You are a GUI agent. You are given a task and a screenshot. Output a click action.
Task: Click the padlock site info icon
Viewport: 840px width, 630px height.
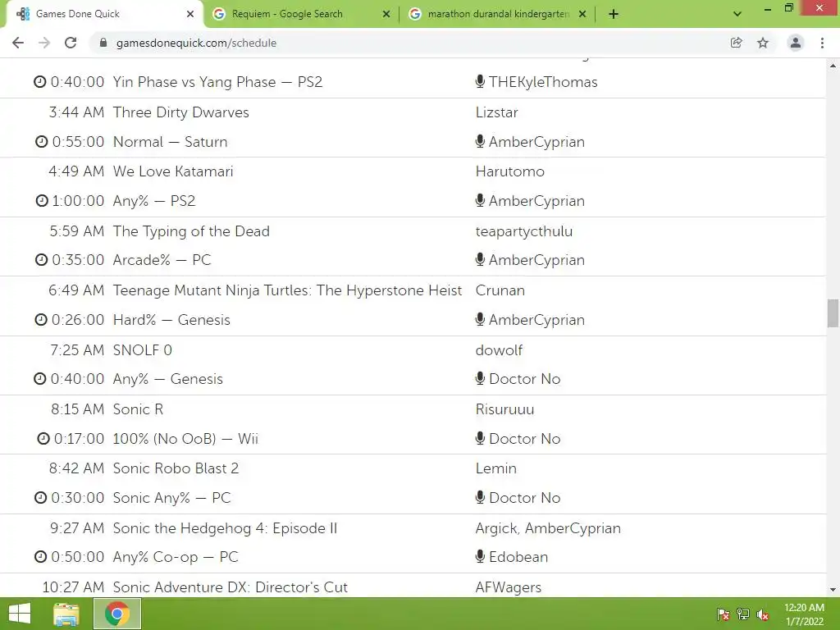point(103,43)
